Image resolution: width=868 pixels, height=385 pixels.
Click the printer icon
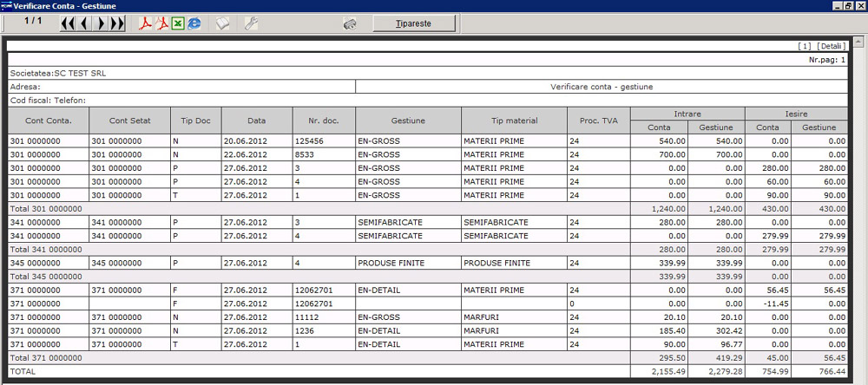click(349, 23)
